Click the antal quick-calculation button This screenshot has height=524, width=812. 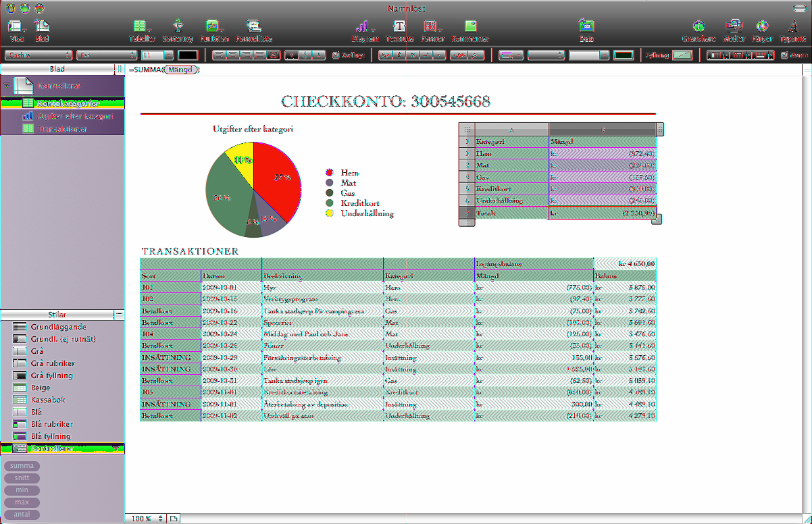click(22, 515)
